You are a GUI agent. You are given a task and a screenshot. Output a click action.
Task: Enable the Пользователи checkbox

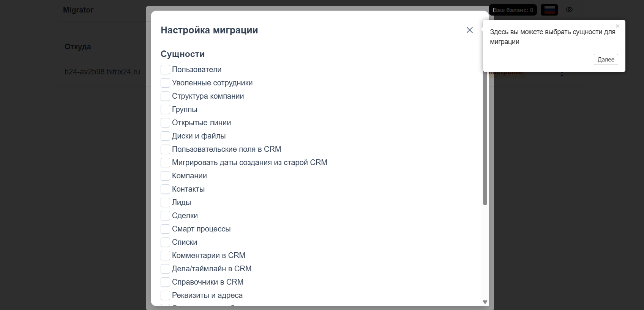(x=165, y=69)
